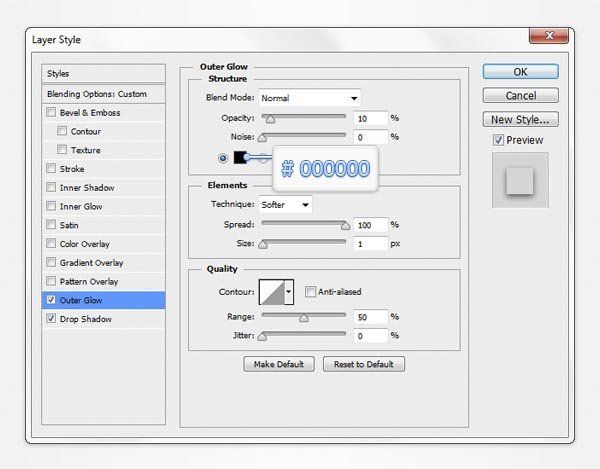The width and height of the screenshot is (600, 469).
Task: Tick the Contour sub-option checkbox
Action: pyautogui.click(x=62, y=131)
